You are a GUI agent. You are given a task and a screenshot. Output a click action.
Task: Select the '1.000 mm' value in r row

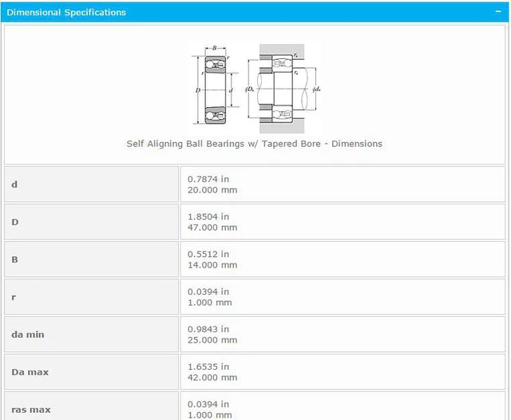tap(209, 303)
